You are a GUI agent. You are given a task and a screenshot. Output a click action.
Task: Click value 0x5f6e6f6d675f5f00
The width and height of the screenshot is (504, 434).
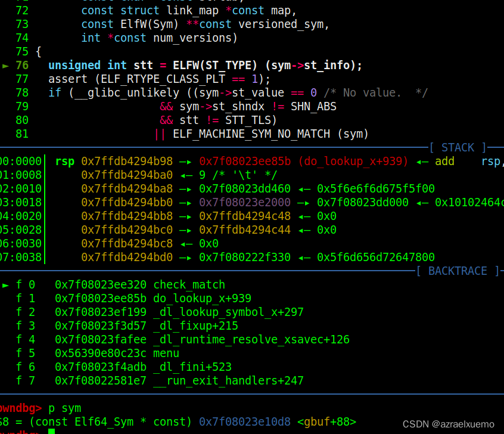(376, 188)
